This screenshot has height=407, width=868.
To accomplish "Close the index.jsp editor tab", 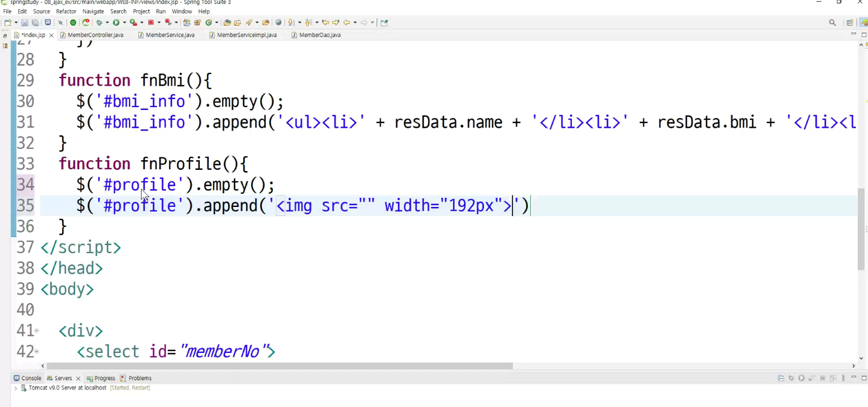I will click(51, 35).
